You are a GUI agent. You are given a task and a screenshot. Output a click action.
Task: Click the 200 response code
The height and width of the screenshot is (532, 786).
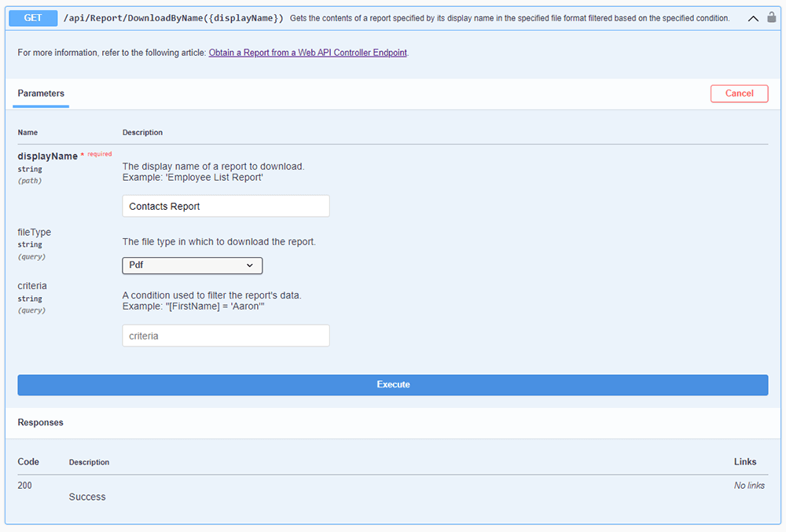pos(24,485)
